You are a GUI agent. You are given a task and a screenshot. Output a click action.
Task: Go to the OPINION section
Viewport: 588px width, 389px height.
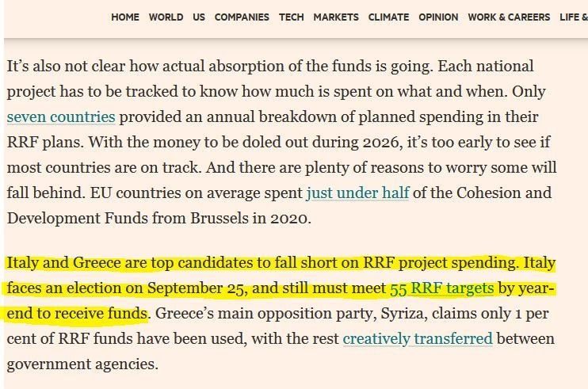tap(438, 17)
